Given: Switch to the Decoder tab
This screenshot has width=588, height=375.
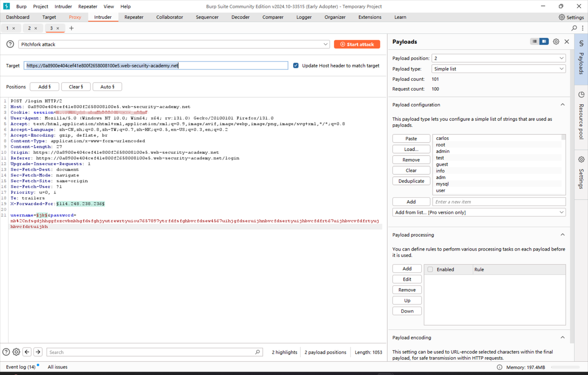Looking at the screenshot, I should tap(240, 17).
